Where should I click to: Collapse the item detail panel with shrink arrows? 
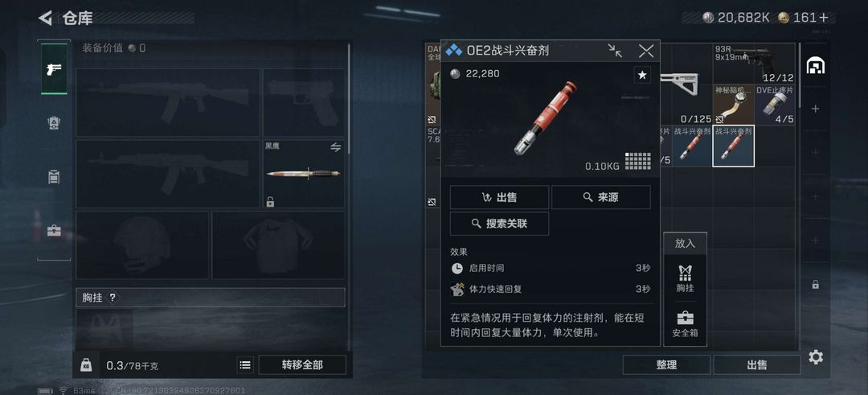[615, 51]
